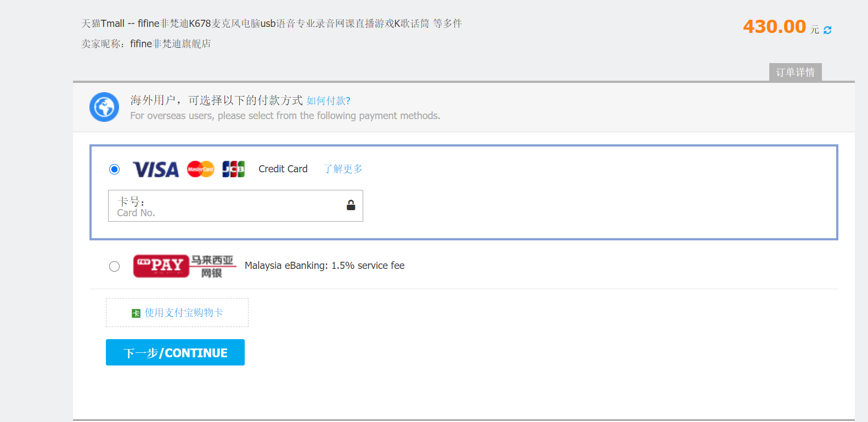Click the refresh icon next to 430.00 price
This screenshot has height=422, width=868.
coord(827,30)
